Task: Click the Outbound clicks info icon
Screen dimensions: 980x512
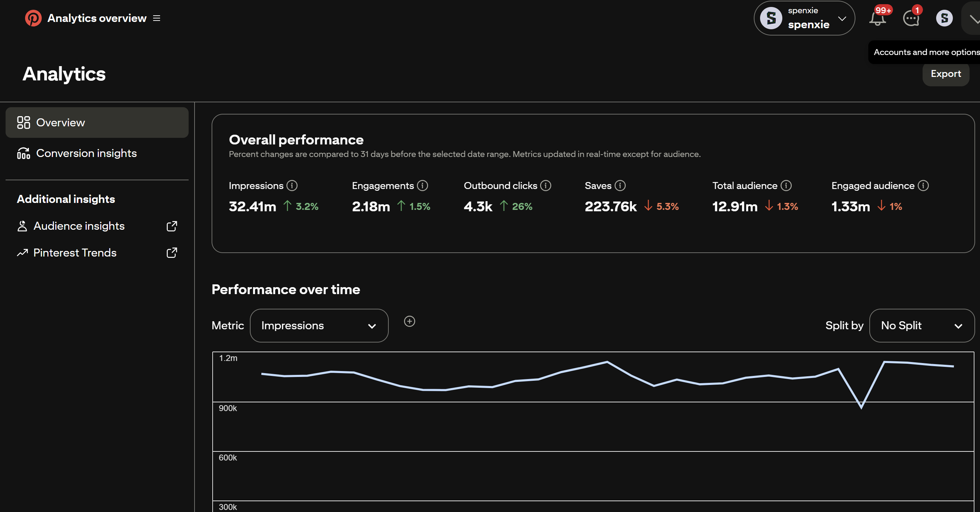Action: click(x=546, y=186)
